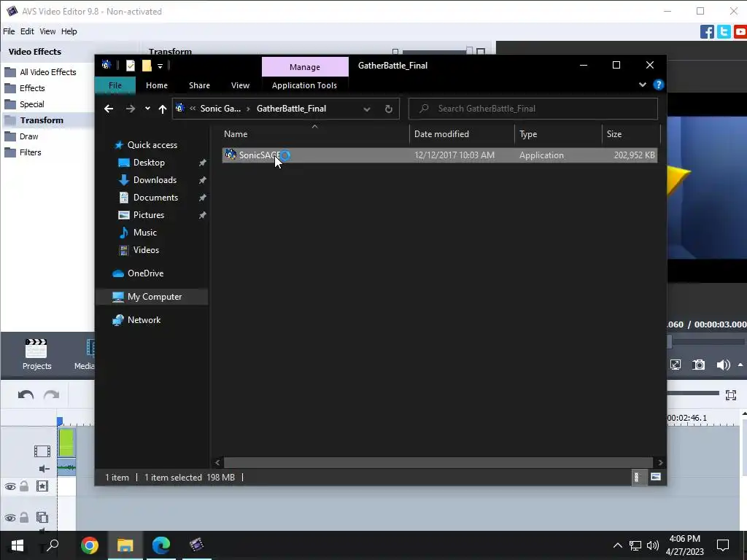The width and height of the screenshot is (747, 560).
Task: Click the AVS preview playback progress slider
Action: point(707,341)
